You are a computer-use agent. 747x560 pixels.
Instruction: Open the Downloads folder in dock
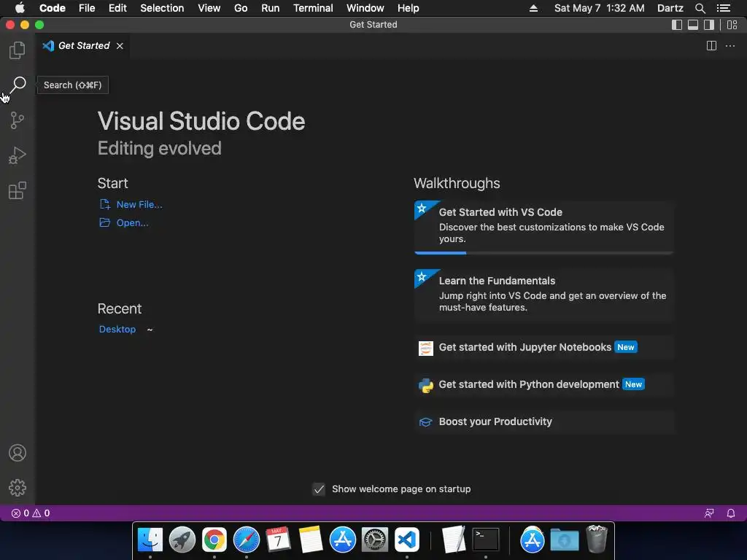[565, 540]
